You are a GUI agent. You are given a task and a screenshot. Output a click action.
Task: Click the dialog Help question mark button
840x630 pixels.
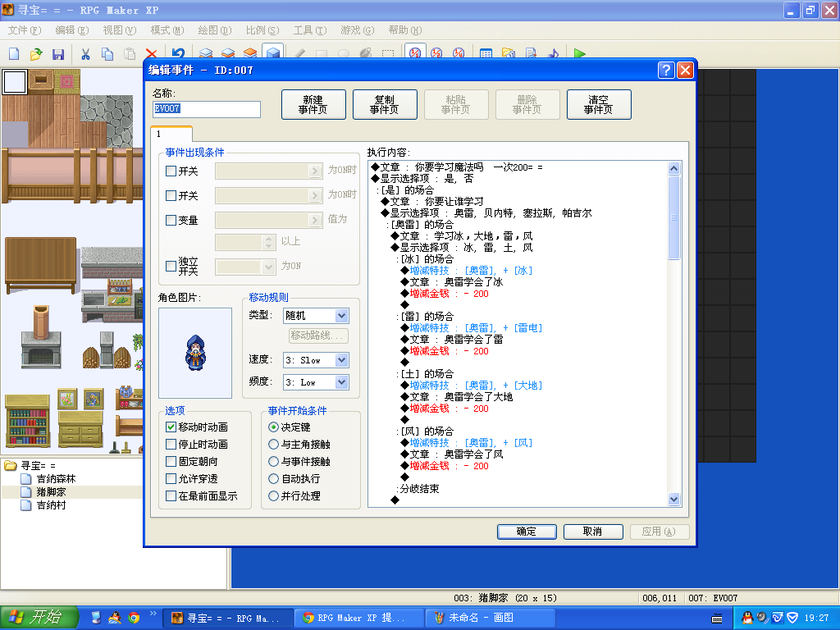click(x=666, y=71)
